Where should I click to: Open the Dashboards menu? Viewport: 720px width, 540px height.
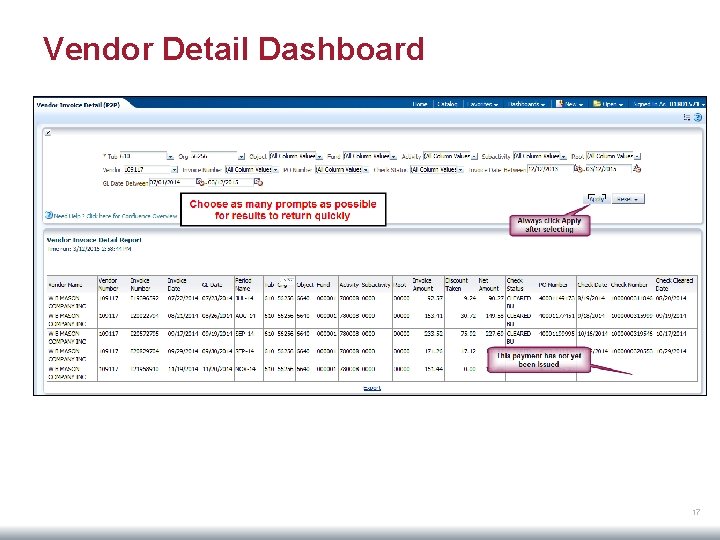click(526, 104)
